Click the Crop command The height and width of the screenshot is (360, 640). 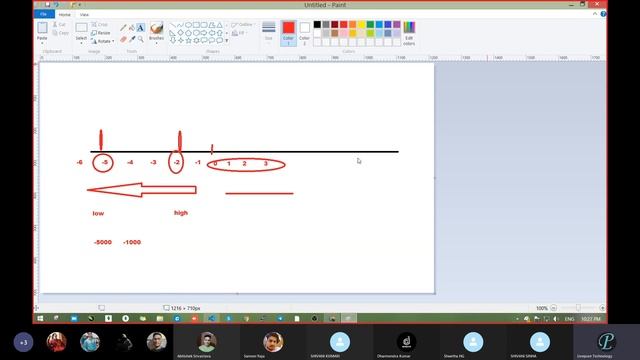(99, 25)
